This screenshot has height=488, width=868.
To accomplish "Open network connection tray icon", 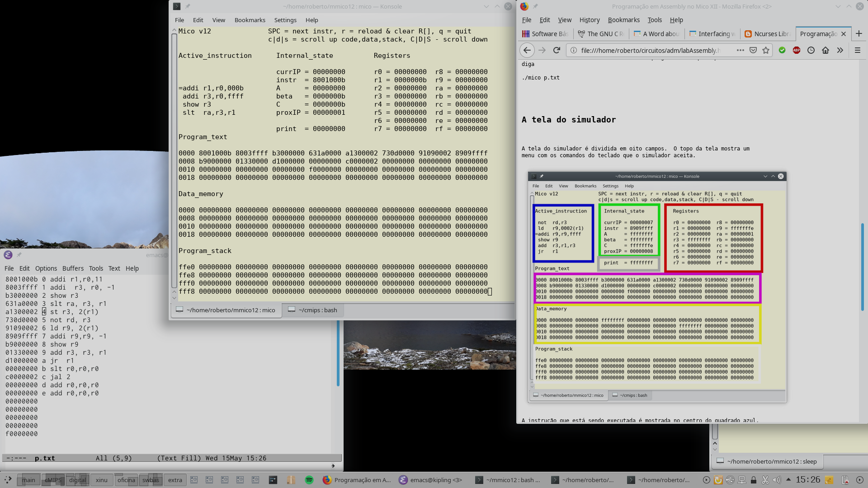I will pyautogui.click(x=742, y=480).
